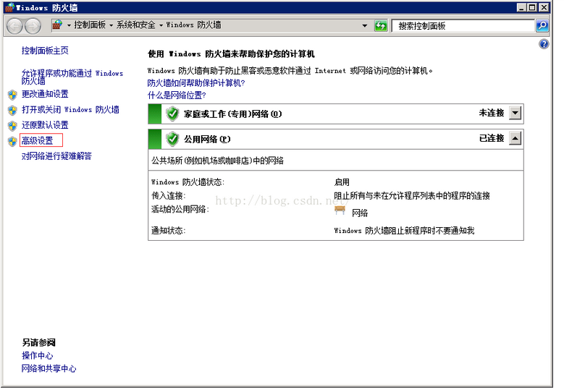Click the 未连接 status text
Screen dimensions: 564x392
coord(492,113)
